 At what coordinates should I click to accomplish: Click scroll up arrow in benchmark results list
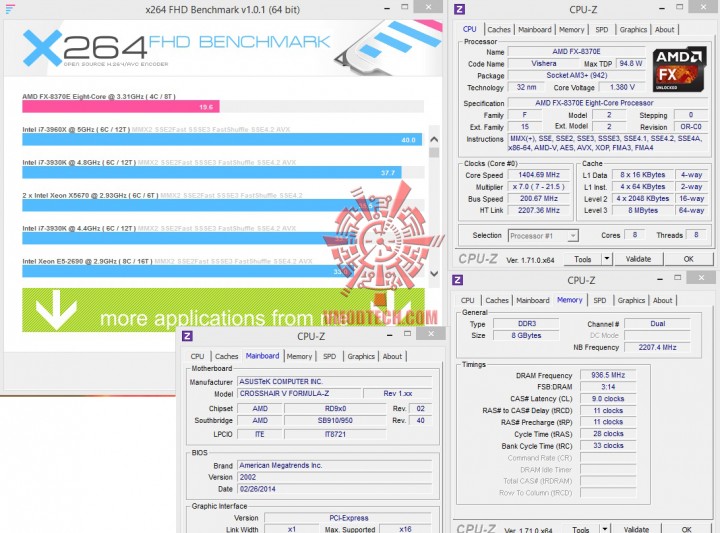tap(434, 139)
